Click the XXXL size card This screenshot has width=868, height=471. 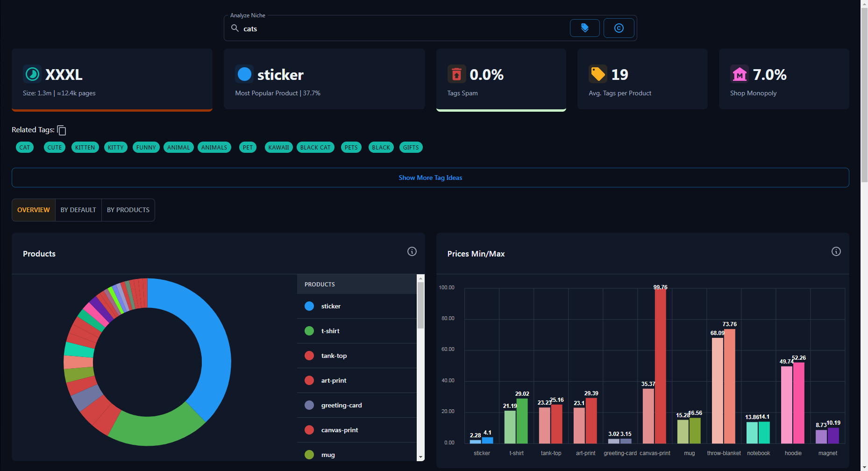click(x=112, y=79)
